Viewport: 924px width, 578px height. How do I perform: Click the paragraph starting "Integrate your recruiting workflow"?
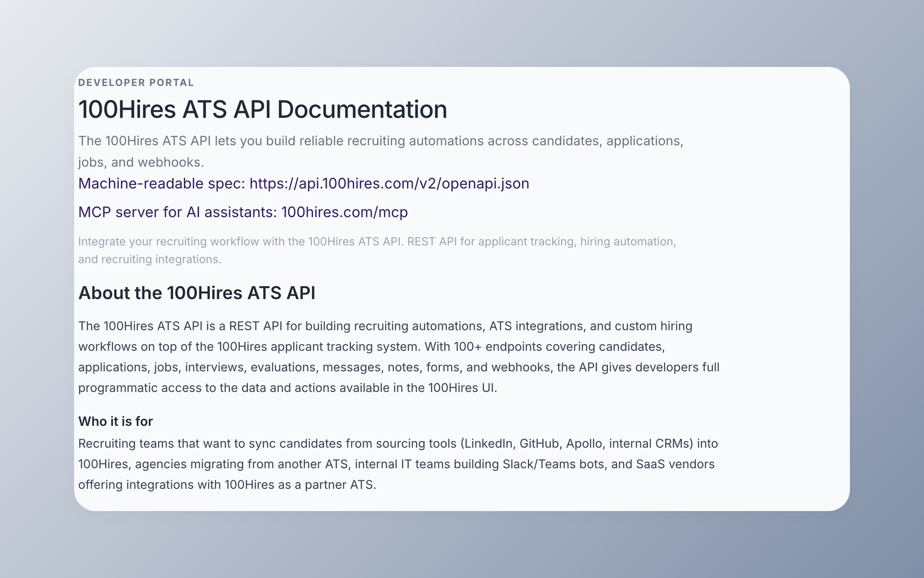377,250
